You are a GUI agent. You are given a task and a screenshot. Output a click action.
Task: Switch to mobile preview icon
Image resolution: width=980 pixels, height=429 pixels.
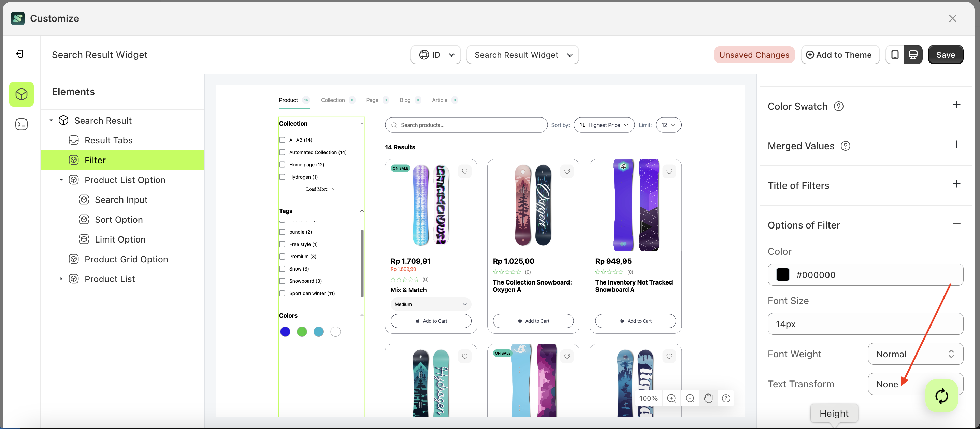point(895,54)
